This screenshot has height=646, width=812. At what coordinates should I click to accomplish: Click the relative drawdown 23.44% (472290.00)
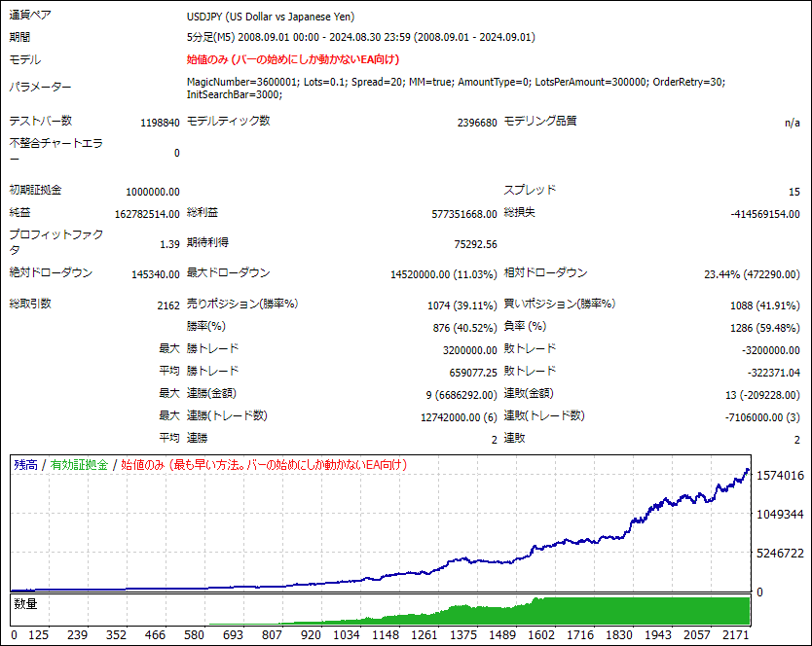click(x=752, y=274)
